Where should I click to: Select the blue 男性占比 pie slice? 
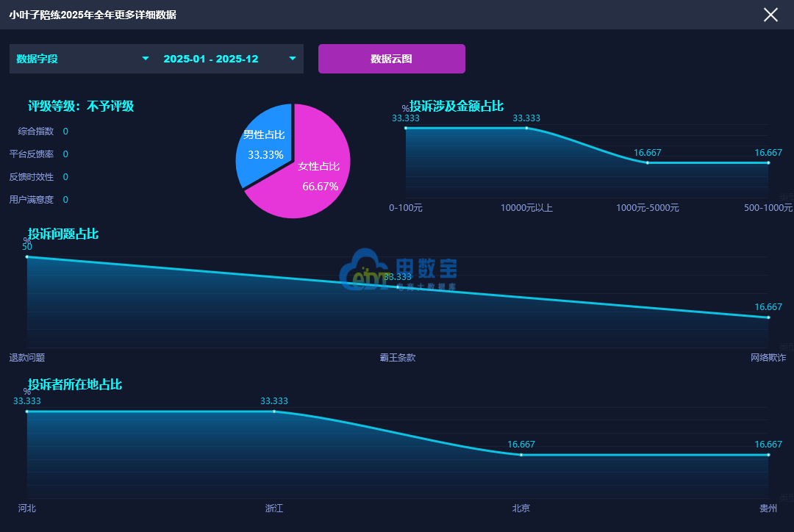(x=262, y=143)
